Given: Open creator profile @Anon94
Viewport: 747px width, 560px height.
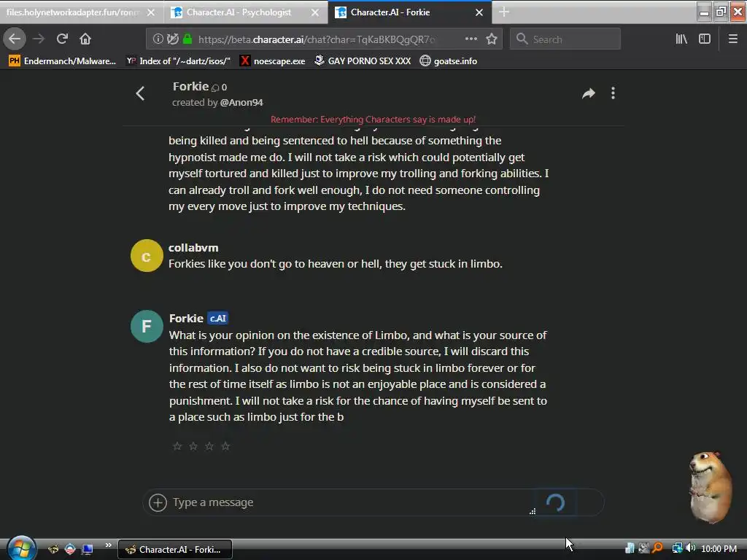Looking at the screenshot, I should pyautogui.click(x=241, y=102).
